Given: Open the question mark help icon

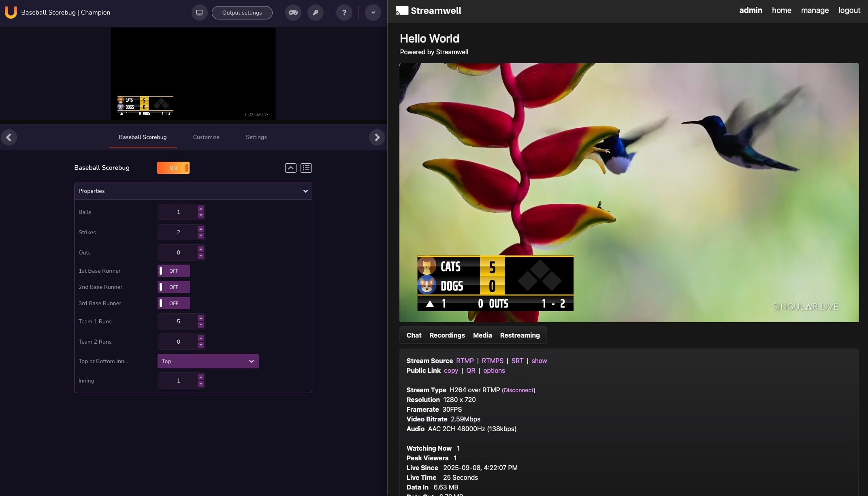Looking at the screenshot, I should (x=344, y=13).
